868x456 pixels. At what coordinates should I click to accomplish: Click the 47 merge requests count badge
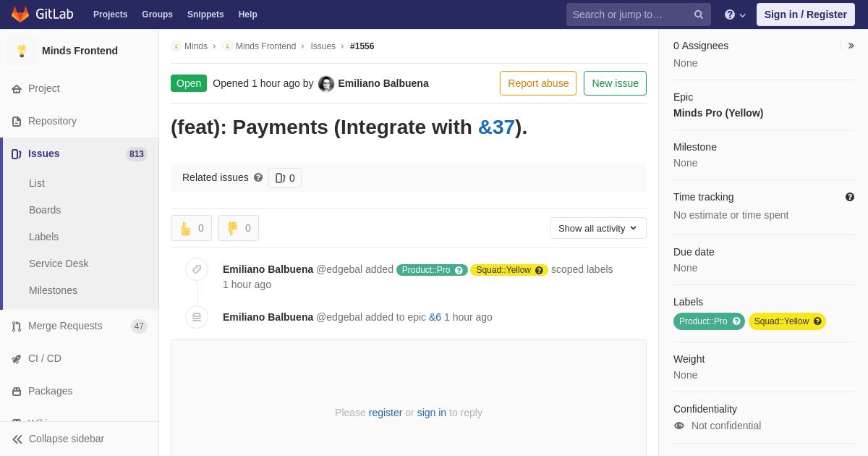pos(139,326)
